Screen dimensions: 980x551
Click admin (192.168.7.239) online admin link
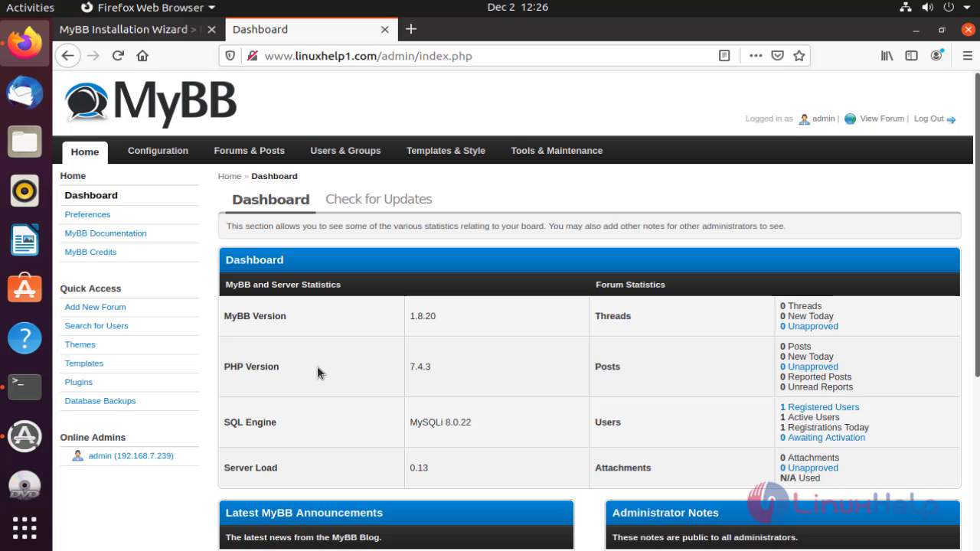(131, 456)
